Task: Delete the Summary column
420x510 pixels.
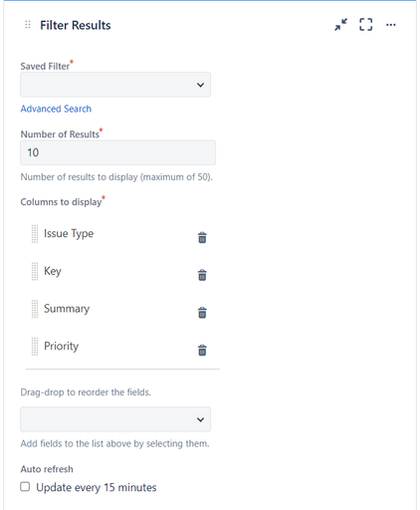Action: 202,313
